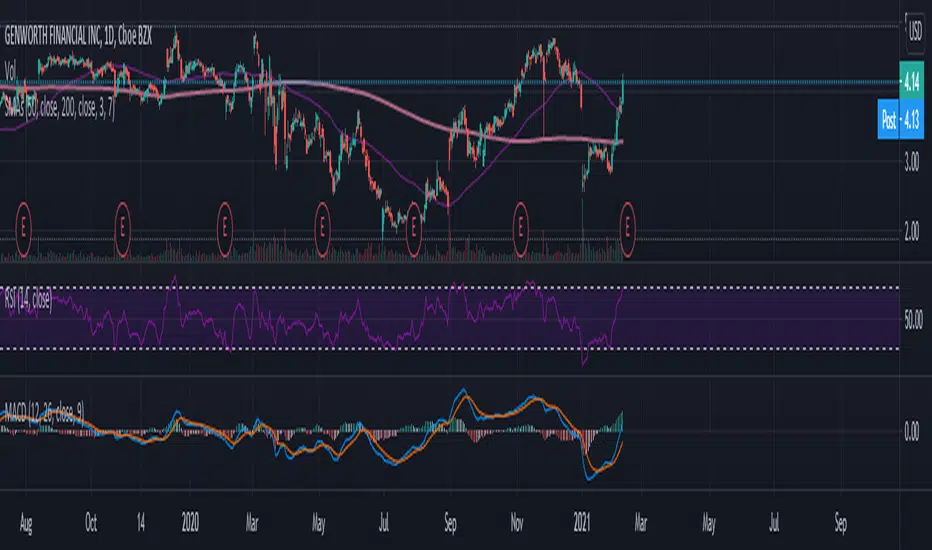Select the earnings E marker from November 2020
Image resolution: width=932 pixels, height=550 pixels.
point(520,229)
